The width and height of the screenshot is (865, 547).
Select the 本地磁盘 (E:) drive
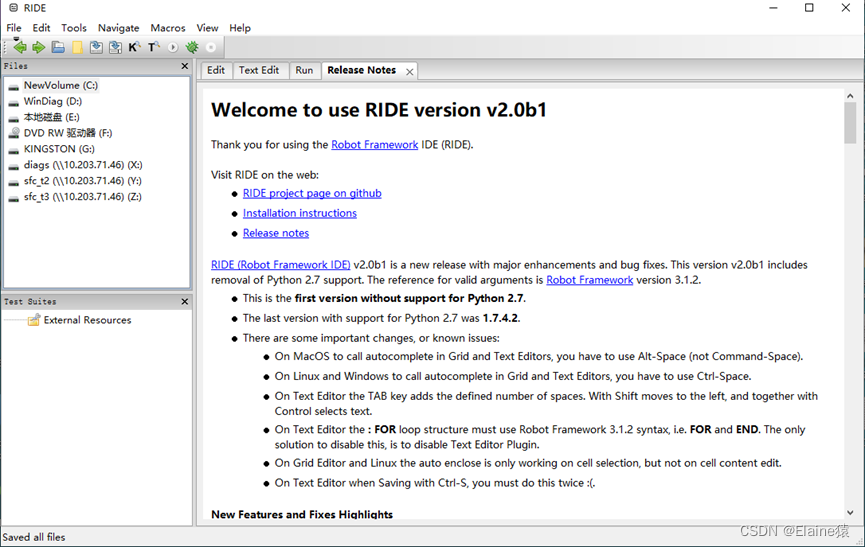tap(51, 117)
